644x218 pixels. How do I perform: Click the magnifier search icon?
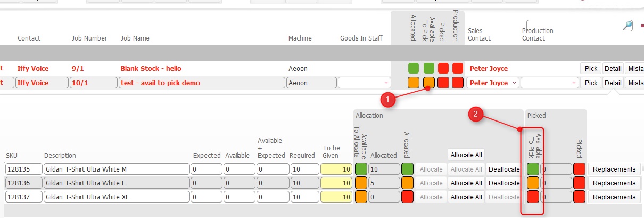(628, 26)
